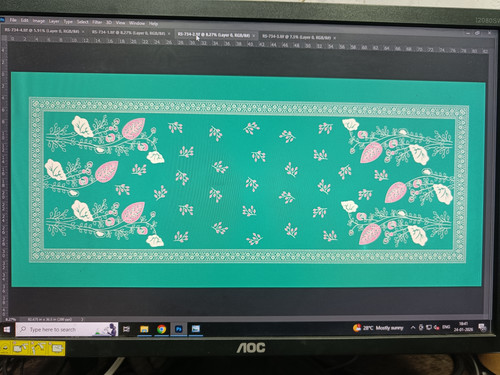Click the 8.27% zoom field in status bar
This screenshot has width=500, height=375.
pos(11,319)
